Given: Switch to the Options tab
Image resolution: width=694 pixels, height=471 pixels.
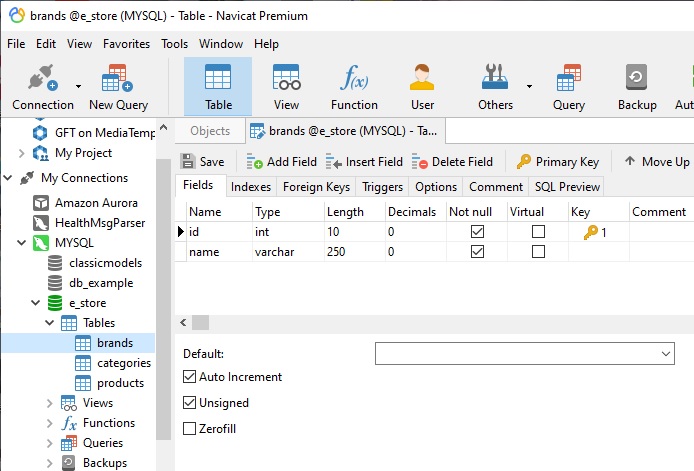Looking at the screenshot, I should pyautogui.click(x=436, y=187).
